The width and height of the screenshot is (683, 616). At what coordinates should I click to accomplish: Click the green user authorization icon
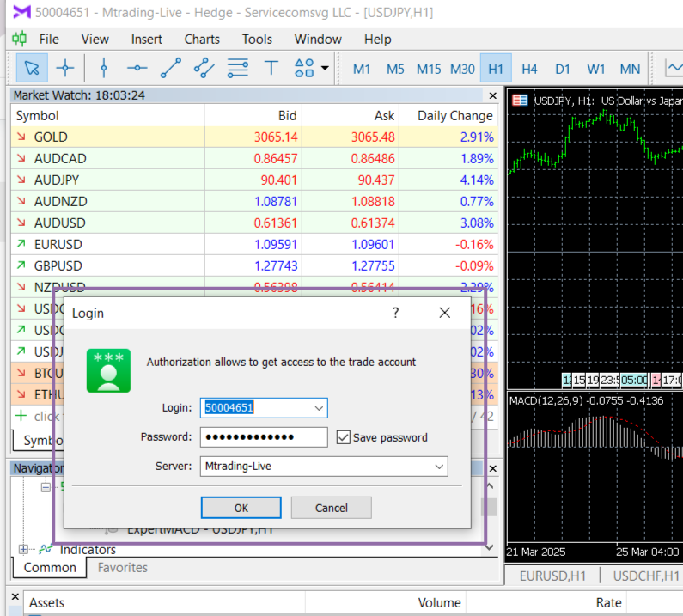tap(108, 371)
